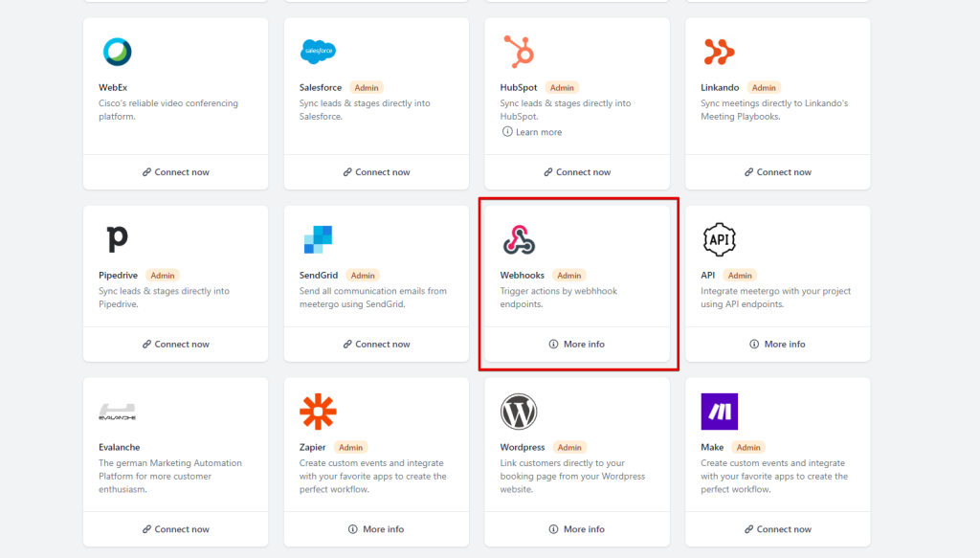Click the Salesforce cloud logo
Screen dimensions: 980x558
318,52
